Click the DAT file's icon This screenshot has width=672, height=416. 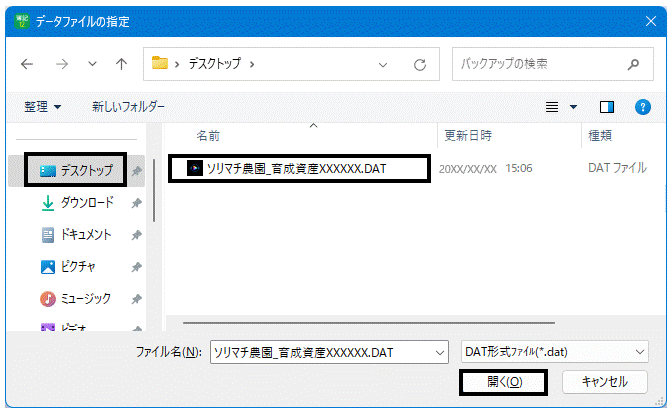pyautogui.click(x=195, y=168)
